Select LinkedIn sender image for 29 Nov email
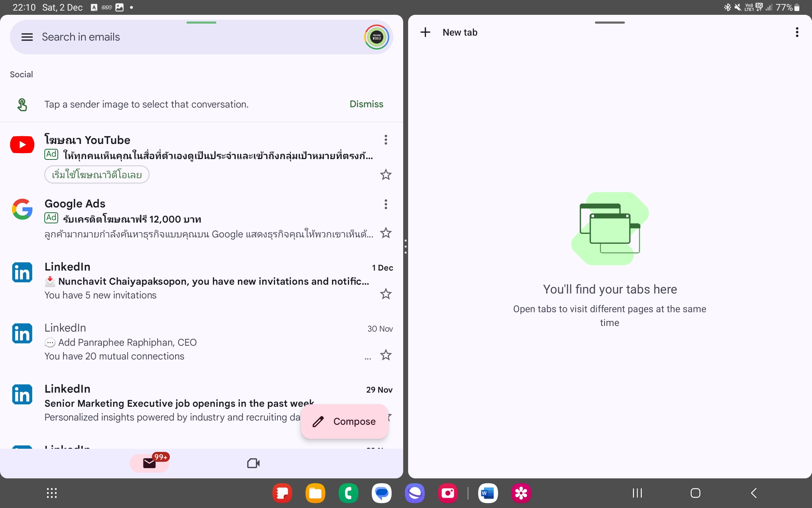This screenshot has height=508, width=812. click(22, 394)
